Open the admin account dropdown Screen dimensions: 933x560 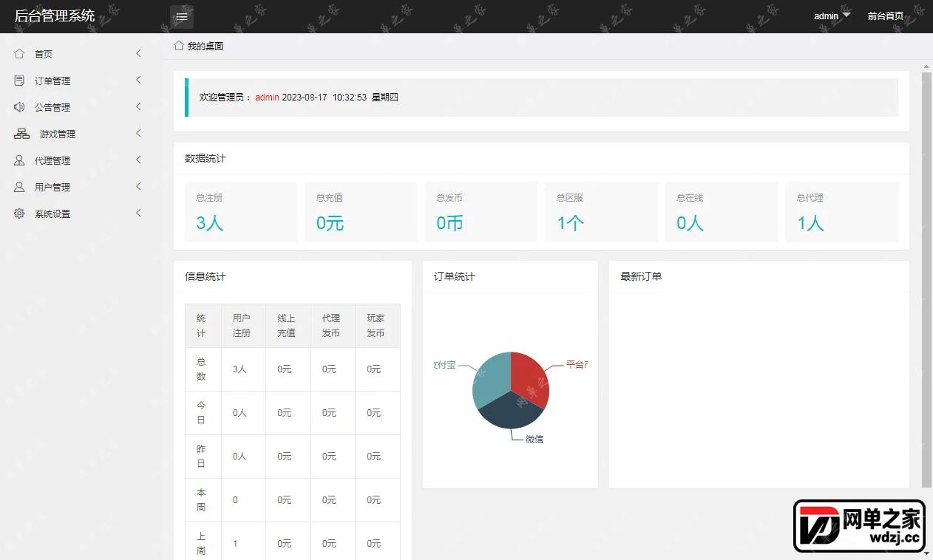coord(832,16)
